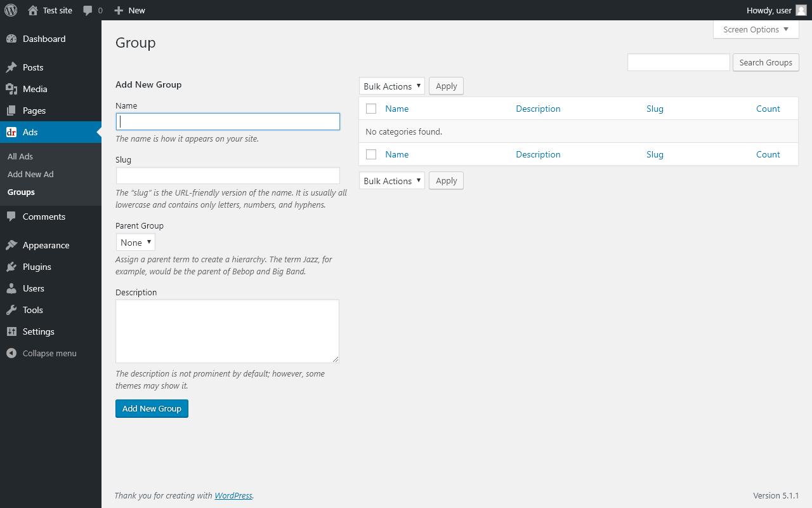
Task: Click the home icon next to Test site
Action: (33, 10)
